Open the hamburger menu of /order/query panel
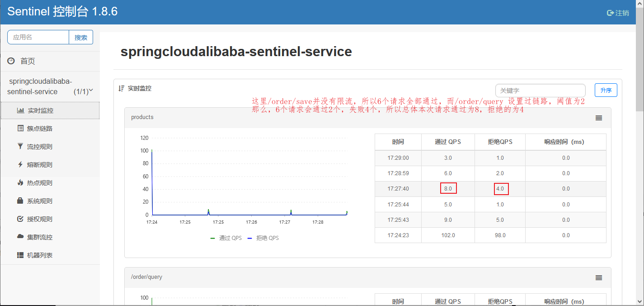The height and width of the screenshot is (306, 644). [599, 277]
